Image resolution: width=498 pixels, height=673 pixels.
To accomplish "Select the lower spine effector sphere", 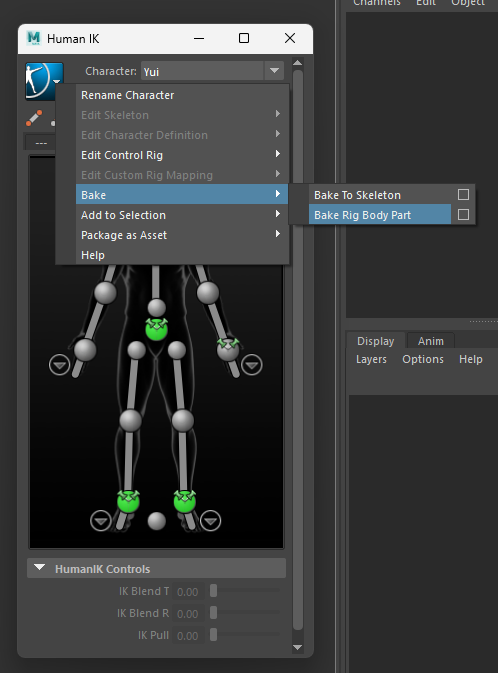I will [156, 308].
